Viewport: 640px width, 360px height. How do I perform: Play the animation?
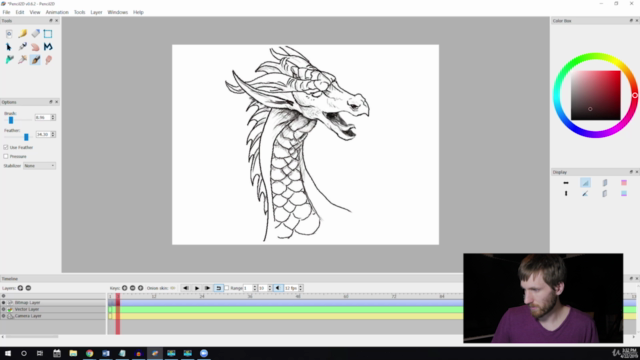point(197,288)
